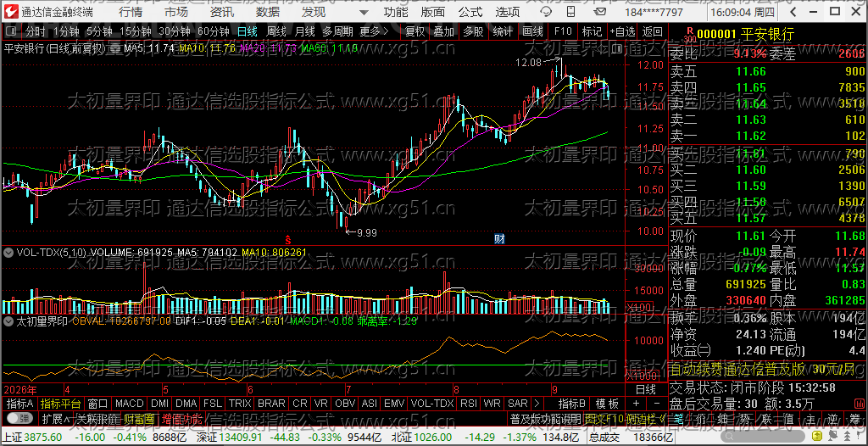This screenshot has width=868, height=446.
Task: Open the 功能 menu
Action: point(396,12)
